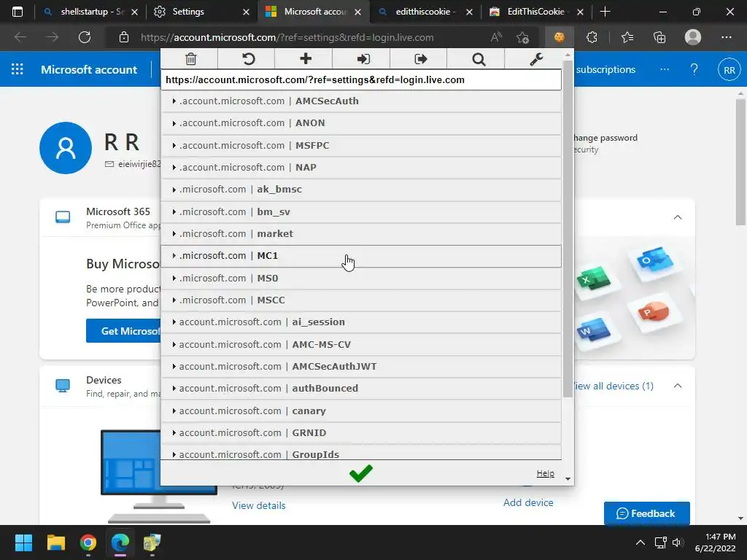Expand the GRNID cookie row
Image resolution: width=747 pixels, height=560 pixels.
(x=361, y=433)
